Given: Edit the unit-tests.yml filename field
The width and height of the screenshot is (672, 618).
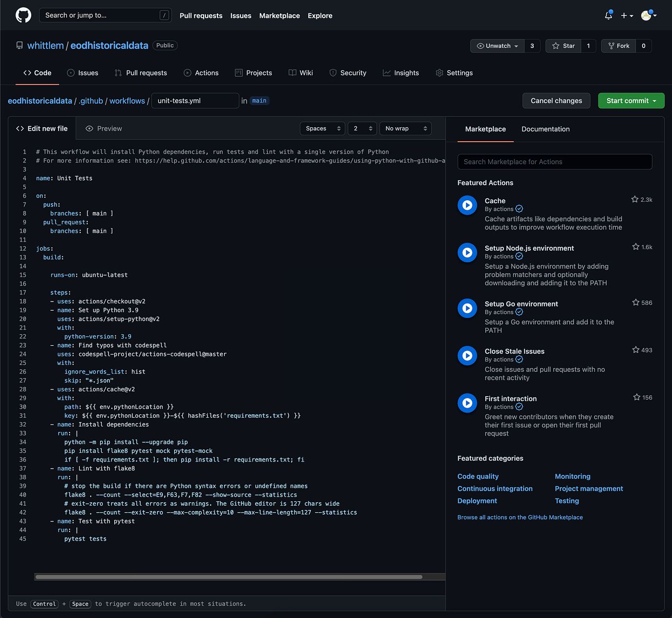Looking at the screenshot, I should click(x=195, y=101).
